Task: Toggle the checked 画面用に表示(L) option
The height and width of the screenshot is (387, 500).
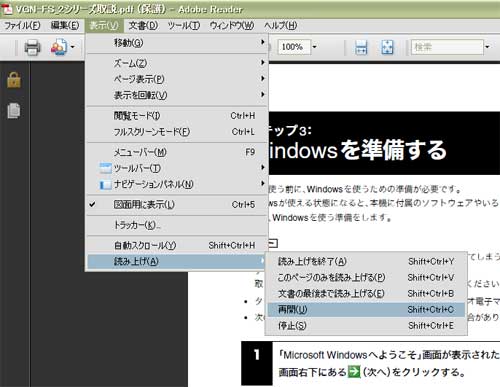Action: click(x=177, y=204)
